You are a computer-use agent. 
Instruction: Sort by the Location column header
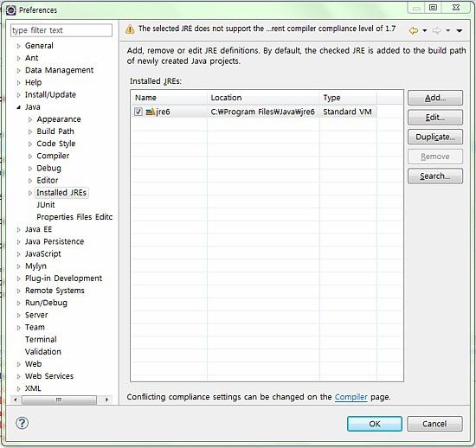pos(263,98)
